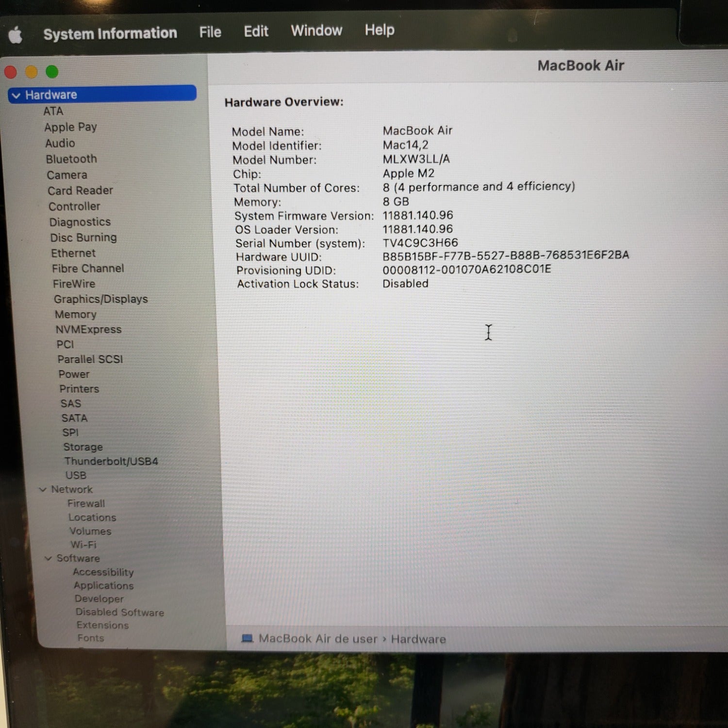Screen dimensions: 728x728
Task: Click the model number MLXW3LL/A
Action: (416, 159)
